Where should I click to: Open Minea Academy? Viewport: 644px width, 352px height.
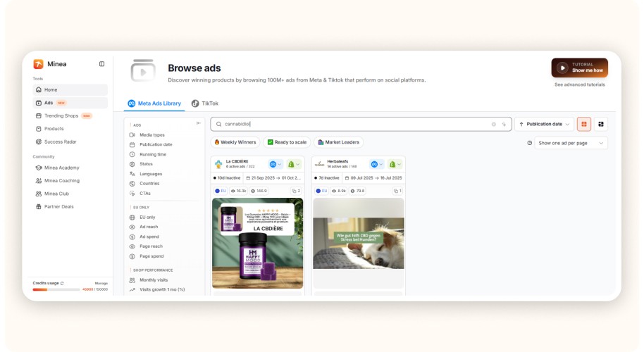coord(70,168)
